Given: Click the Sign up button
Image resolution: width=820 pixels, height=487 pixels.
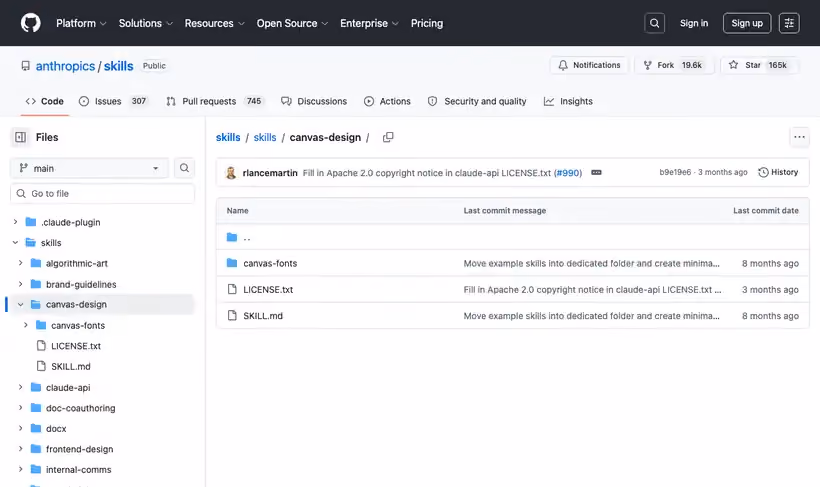Looking at the screenshot, I should tap(747, 23).
